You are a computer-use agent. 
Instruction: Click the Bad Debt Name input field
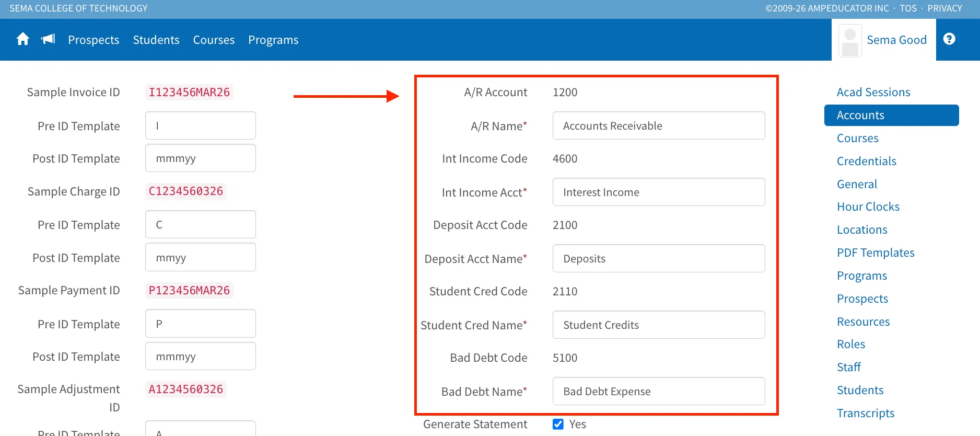[659, 391]
